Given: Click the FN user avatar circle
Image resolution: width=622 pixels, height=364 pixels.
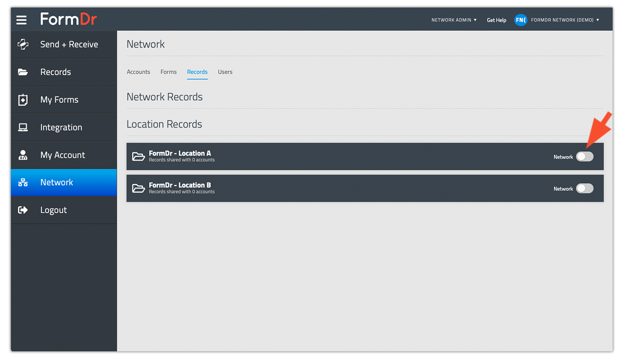Looking at the screenshot, I should point(520,20).
